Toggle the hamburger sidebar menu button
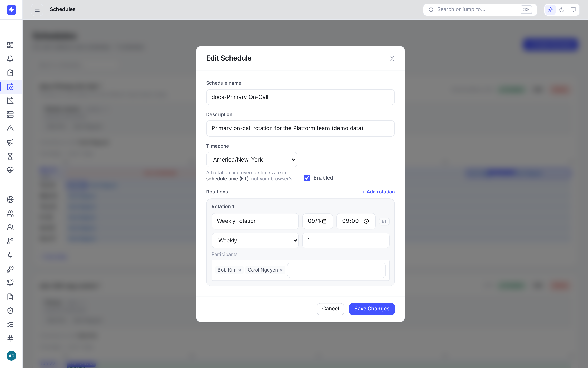Screen dimensions: 588x368 (x=37, y=10)
